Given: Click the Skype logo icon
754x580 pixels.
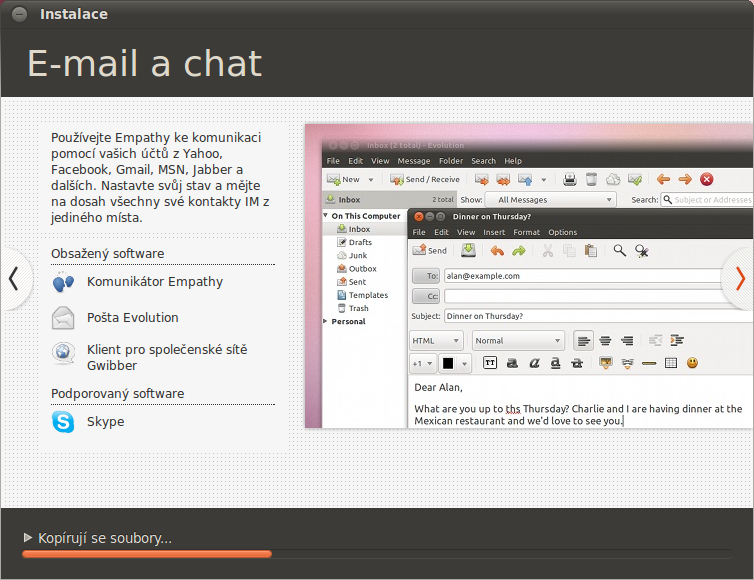Looking at the screenshot, I should [x=63, y=422].
